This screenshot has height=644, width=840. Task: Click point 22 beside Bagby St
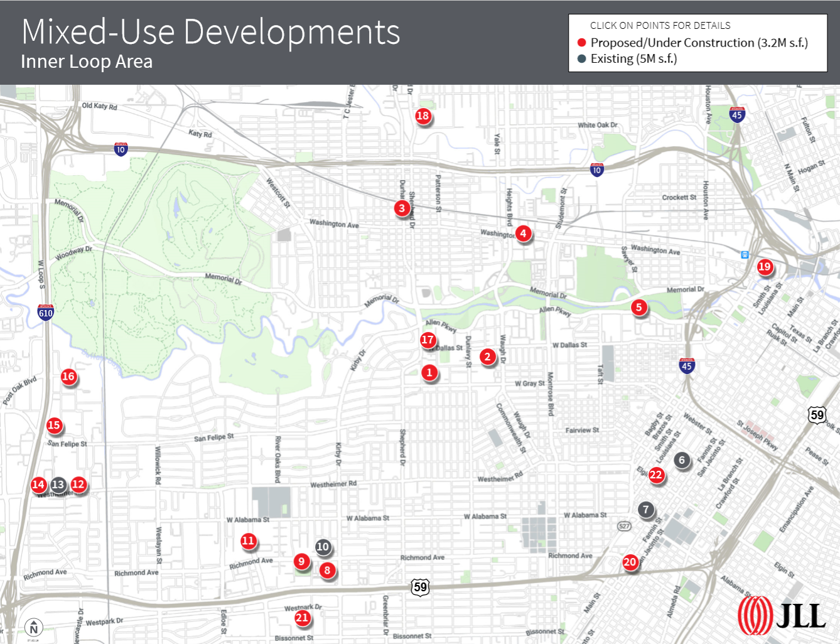[x=657, y=475]
